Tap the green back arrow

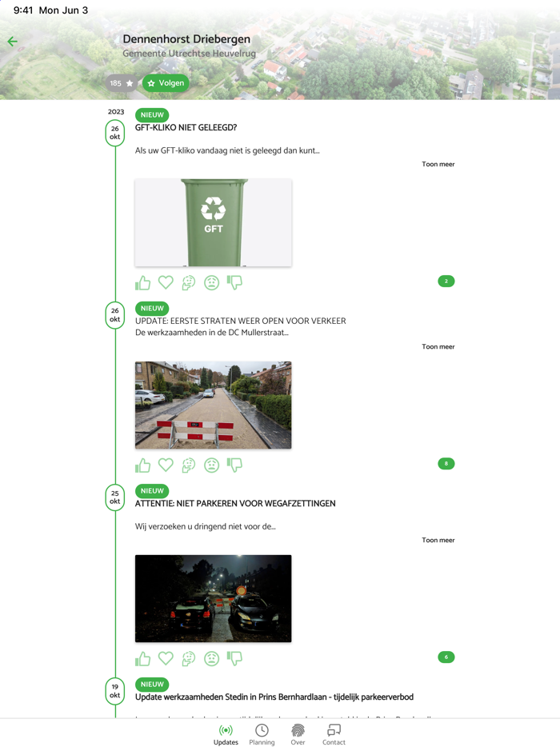(12, 42)
